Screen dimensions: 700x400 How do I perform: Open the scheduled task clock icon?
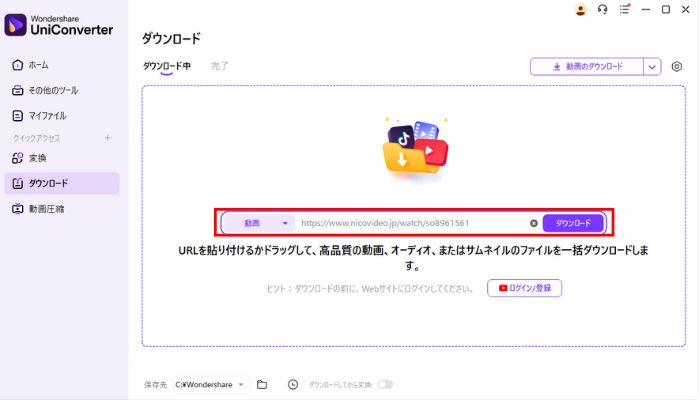[x=293, y=384]
